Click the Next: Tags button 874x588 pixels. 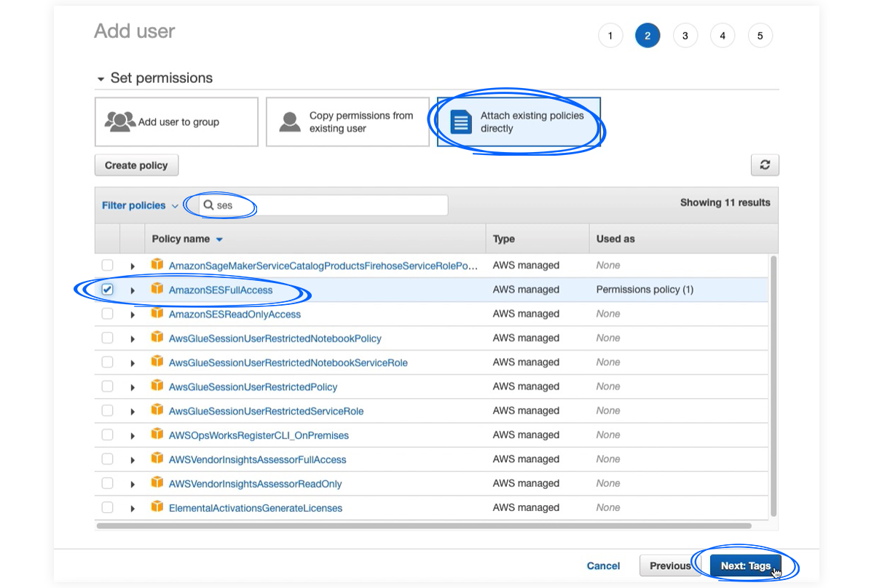746,565
